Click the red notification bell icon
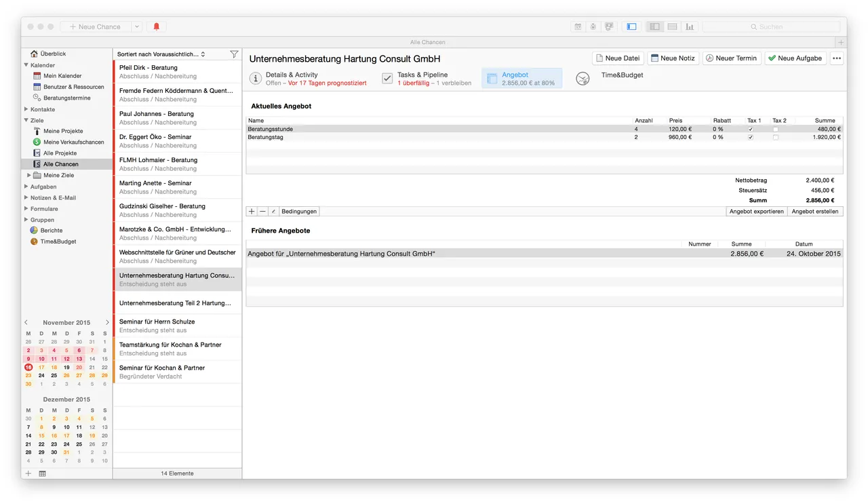This screenshot has width=868, height=504. click(x=157, y=26)
